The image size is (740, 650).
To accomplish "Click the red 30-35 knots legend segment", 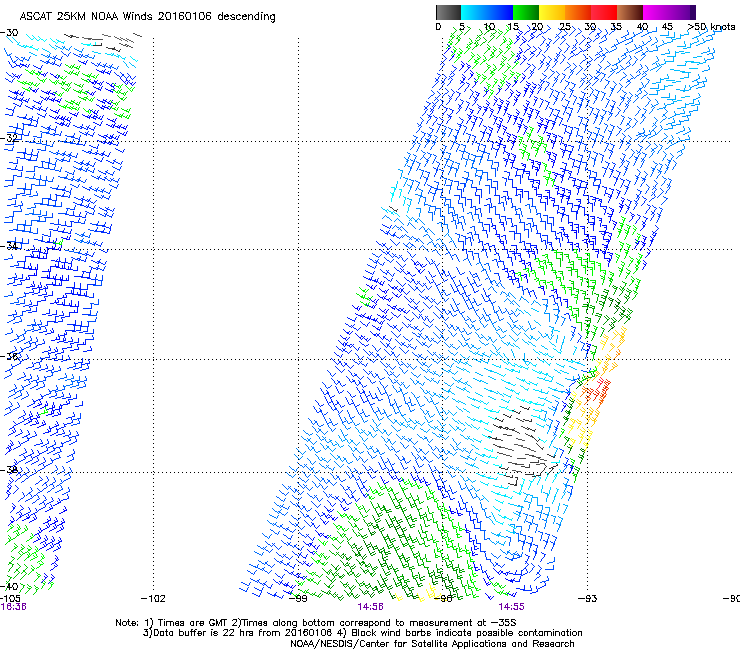I will [x=604, y=12].
